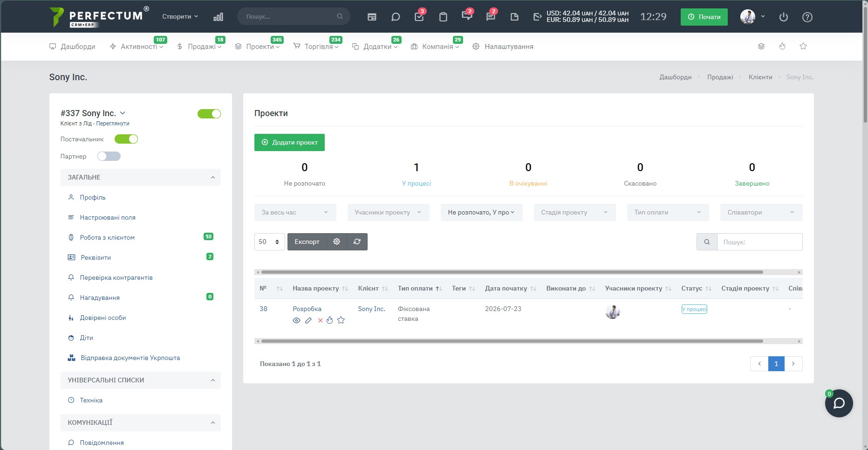Focus the table Пошук input field
868x450 pixels.
[x=760, y=242]
